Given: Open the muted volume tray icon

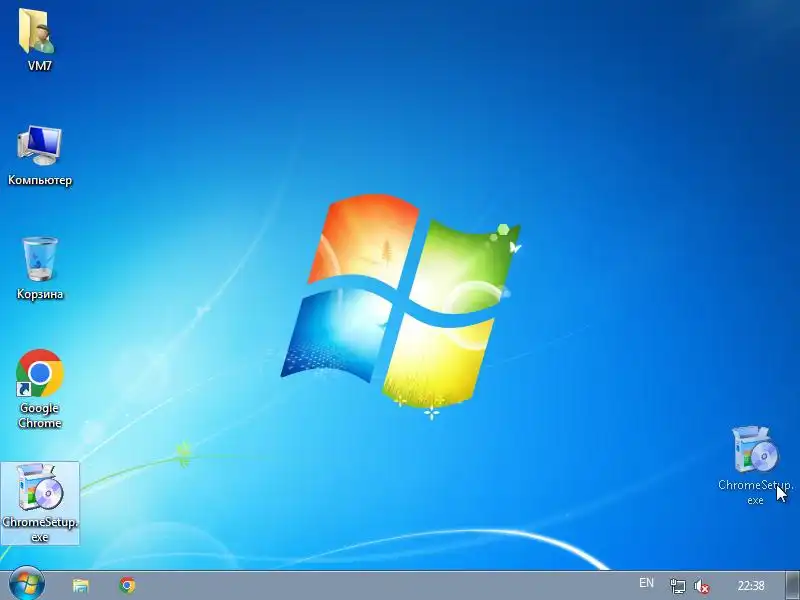Looking at the screenshot, I should click(x=702, y=586).
